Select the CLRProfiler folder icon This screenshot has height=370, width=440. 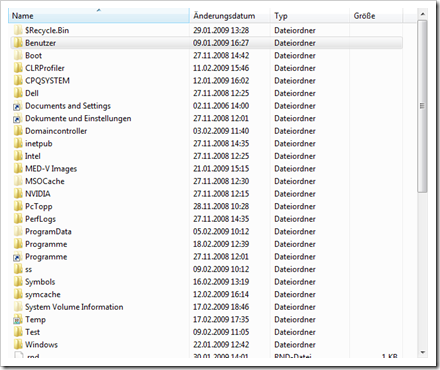tap(18, 68)
